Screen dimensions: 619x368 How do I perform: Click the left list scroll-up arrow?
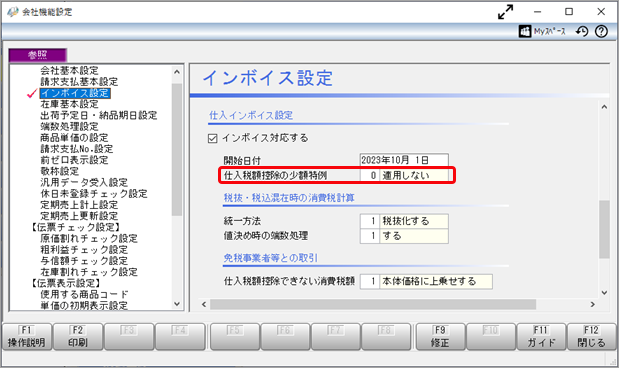click(x=177, y=72)
